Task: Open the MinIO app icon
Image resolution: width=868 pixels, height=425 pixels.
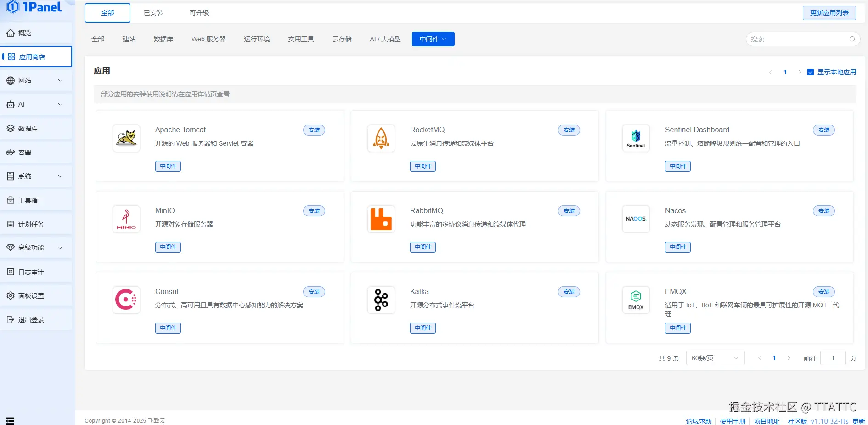Action: point(126,219)
